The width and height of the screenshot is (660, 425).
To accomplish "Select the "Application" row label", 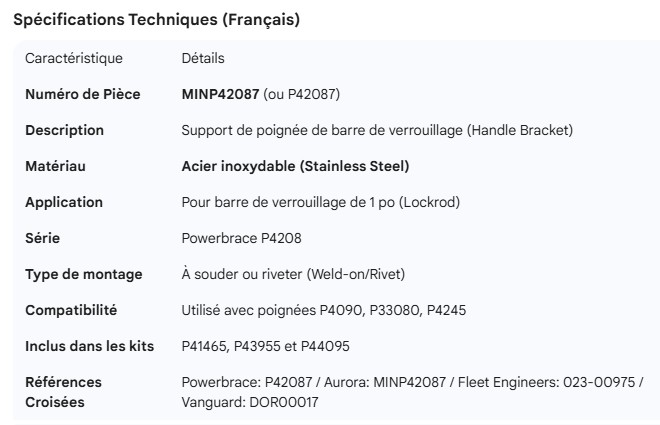I will coord(64,202).
